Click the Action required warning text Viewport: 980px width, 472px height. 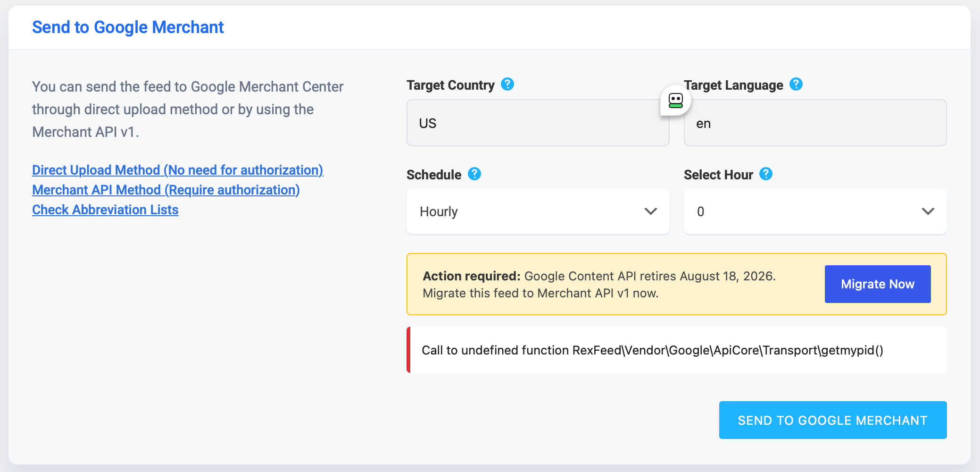click(599, 285)
